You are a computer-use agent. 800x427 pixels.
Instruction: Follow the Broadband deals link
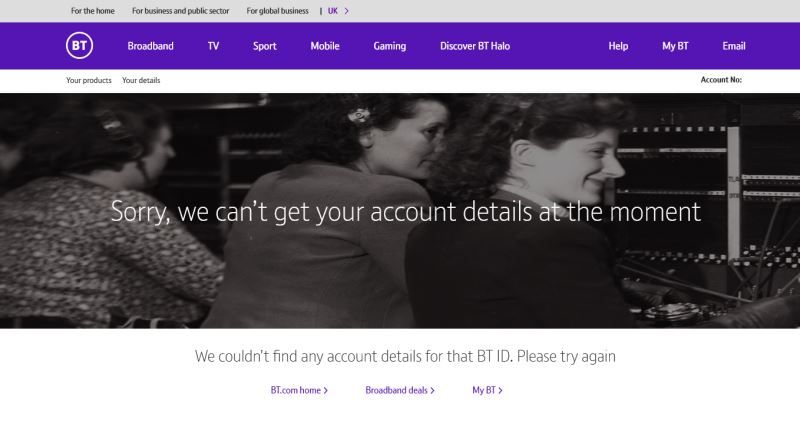400,390
